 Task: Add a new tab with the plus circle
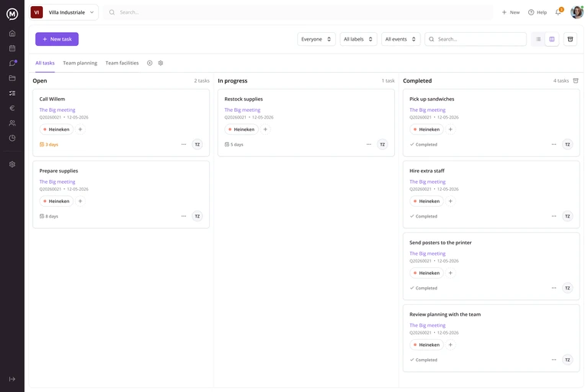pos(149,63)
